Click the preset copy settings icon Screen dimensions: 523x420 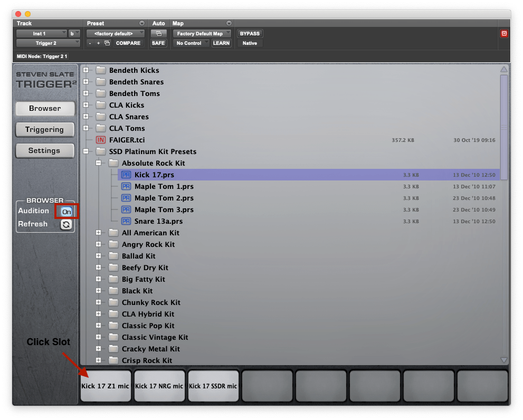(107, 43)
